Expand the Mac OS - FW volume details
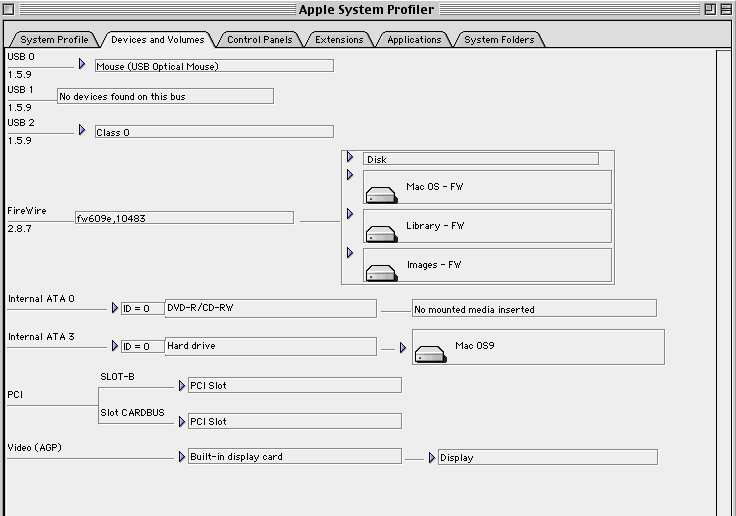This screenshot has width=736, height=516. point(350,175)
